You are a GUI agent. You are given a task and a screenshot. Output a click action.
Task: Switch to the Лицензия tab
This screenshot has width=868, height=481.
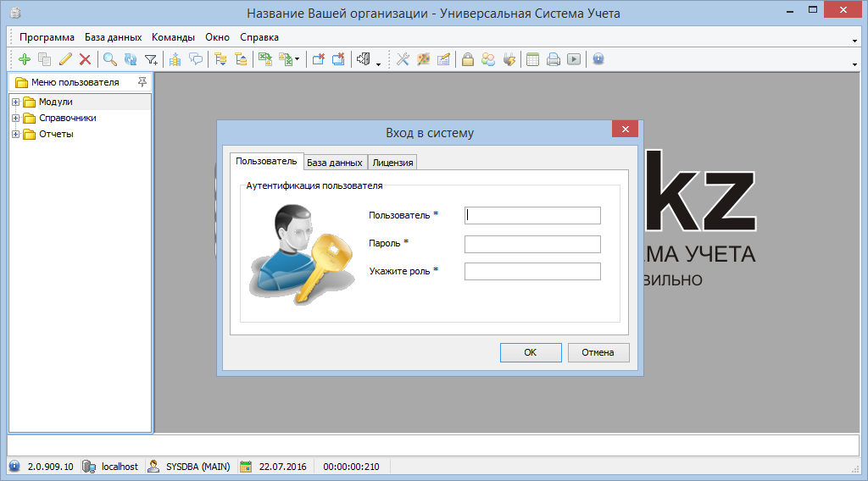(392, 163)
